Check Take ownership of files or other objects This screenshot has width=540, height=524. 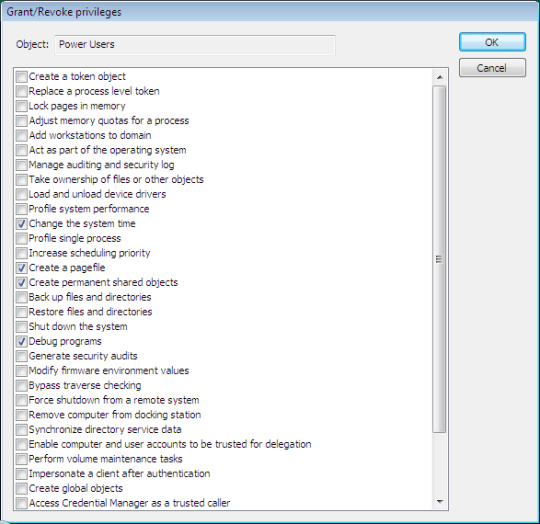(21, 179)
